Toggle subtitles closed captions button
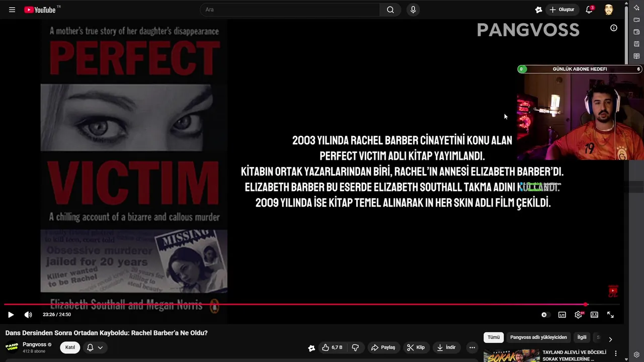 [562, 315]
